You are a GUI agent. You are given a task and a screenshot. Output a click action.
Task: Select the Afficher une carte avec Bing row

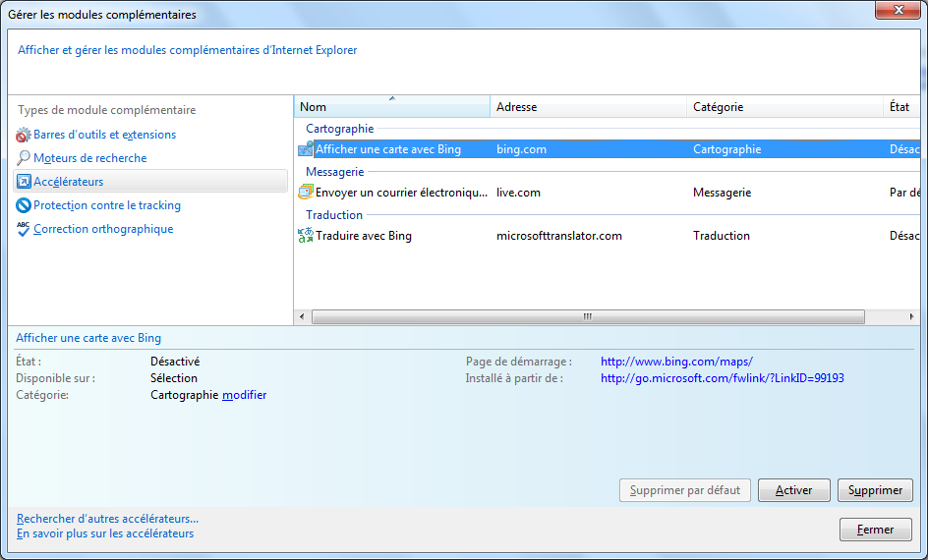[x=609, y=149]
